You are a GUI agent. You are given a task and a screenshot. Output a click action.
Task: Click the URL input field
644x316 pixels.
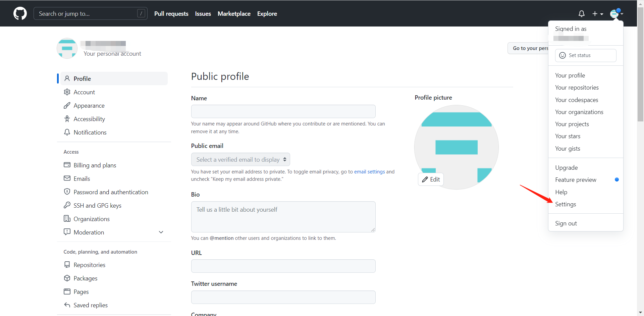point(283,266)
